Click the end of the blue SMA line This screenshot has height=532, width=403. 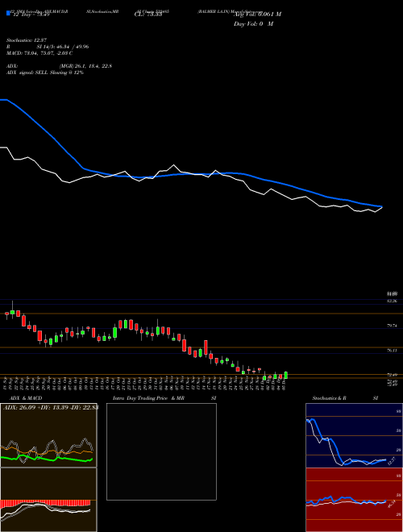381,206
